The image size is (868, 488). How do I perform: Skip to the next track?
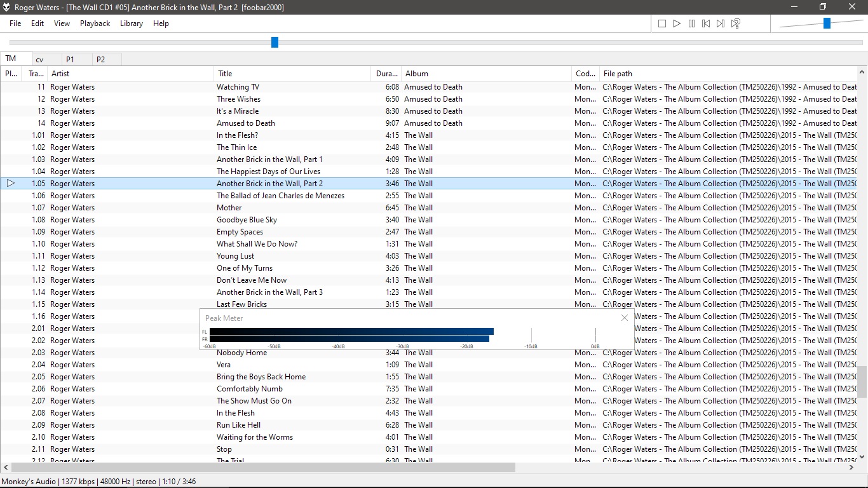tap(721, 24)
